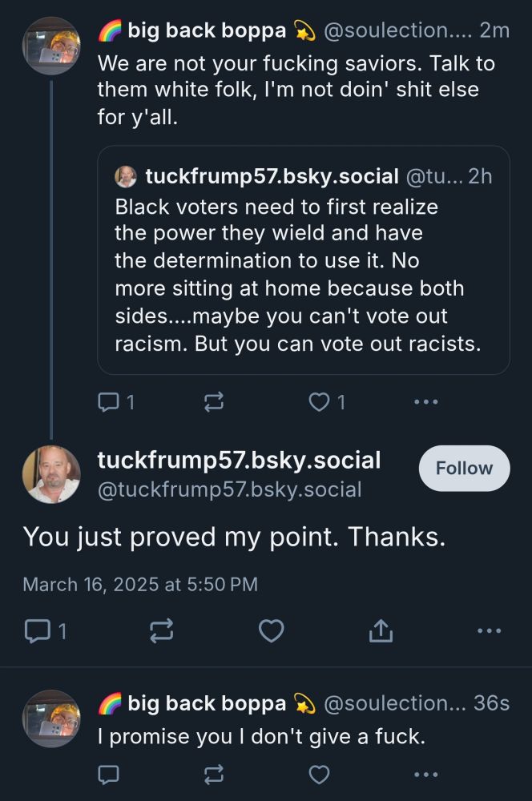The height and width of the screenshot is (801, 532).
Task: Open big back boppa's avatar on bottom reply
Action: [x=51, y=719]
